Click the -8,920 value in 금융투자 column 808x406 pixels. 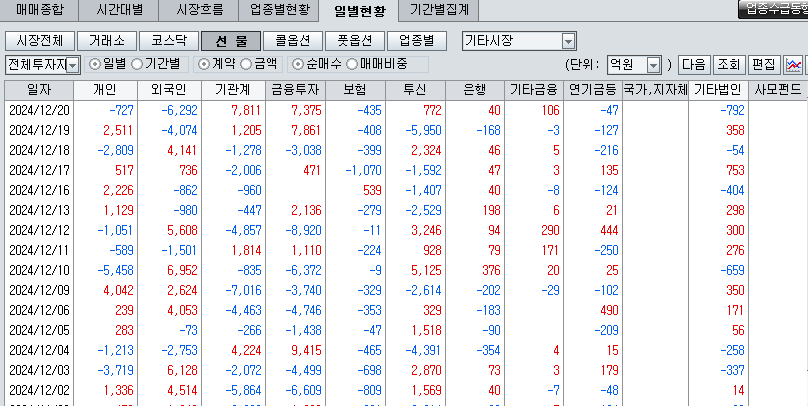[x=303, y=230]
